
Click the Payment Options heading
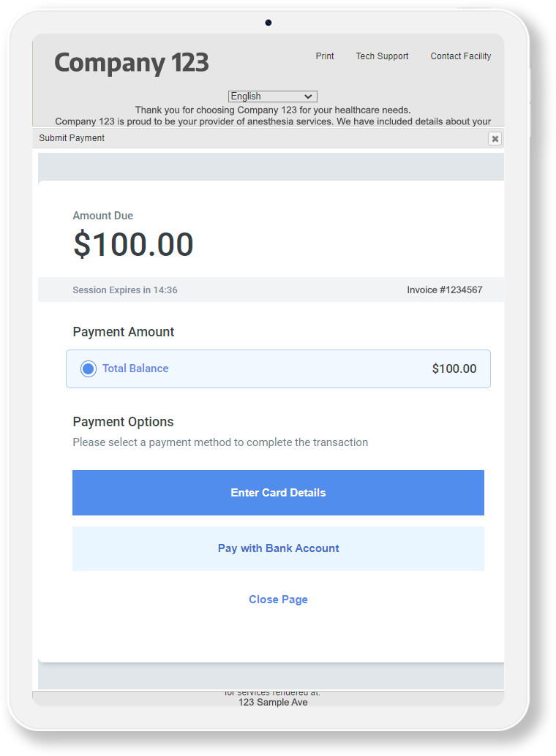click(x=123, y=422)
